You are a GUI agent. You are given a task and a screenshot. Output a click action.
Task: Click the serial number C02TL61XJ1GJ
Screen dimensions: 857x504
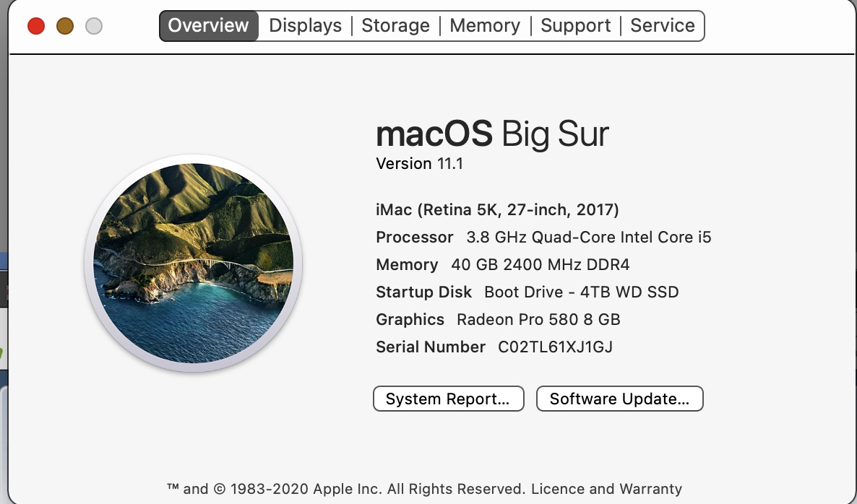[555, 347]
